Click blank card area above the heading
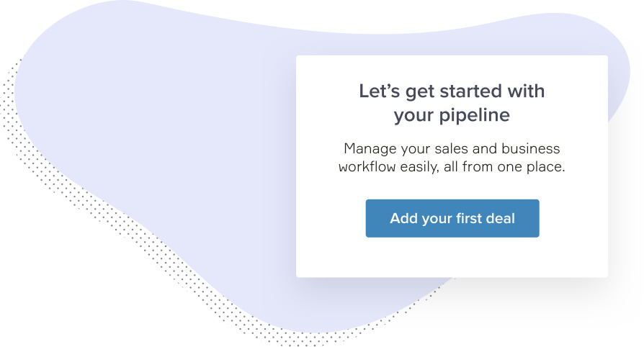Viewport: 644px width, 347px height. [452, 68]
